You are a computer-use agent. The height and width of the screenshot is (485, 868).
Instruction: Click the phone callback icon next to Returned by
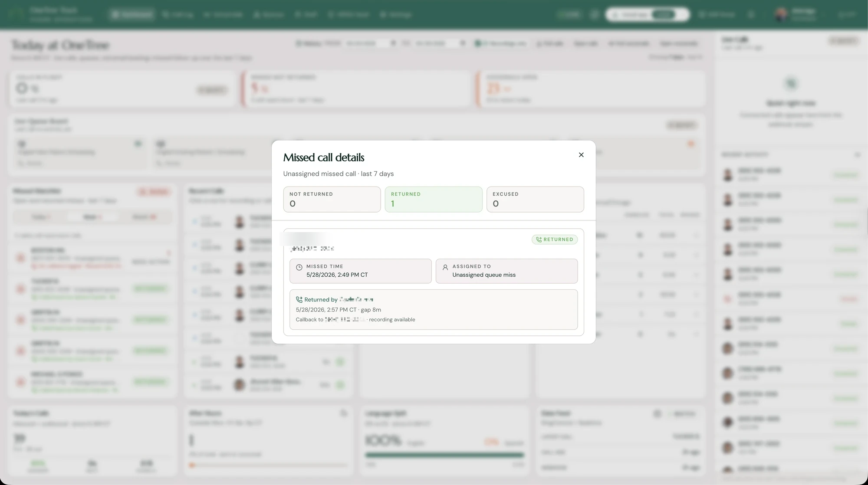coord(299,299)
